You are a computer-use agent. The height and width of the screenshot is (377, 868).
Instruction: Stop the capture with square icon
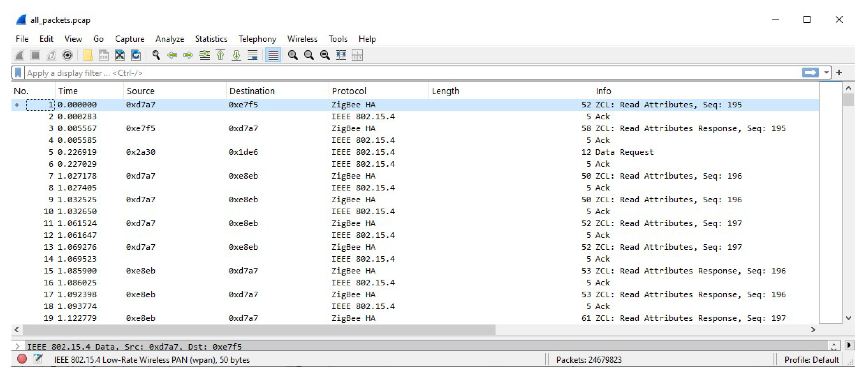(35, 55)
